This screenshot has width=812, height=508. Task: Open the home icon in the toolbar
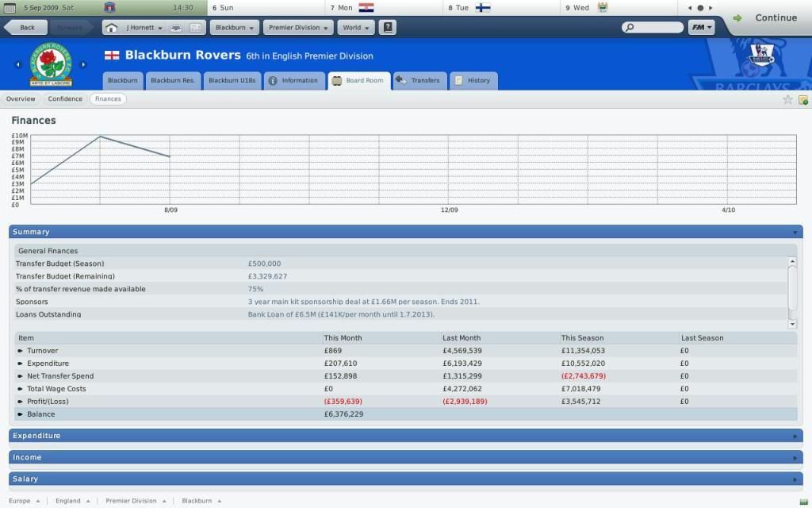click(111, 28)
